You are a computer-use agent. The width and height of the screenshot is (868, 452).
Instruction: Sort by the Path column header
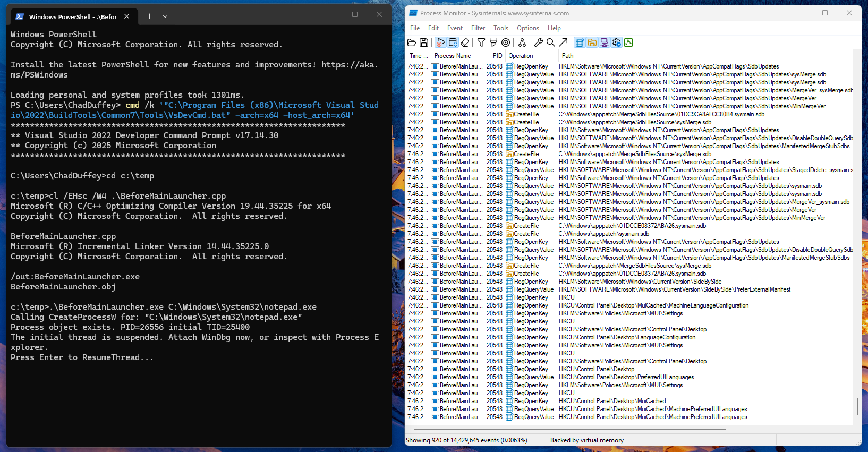pyautogui.click(x=707, y=56)
